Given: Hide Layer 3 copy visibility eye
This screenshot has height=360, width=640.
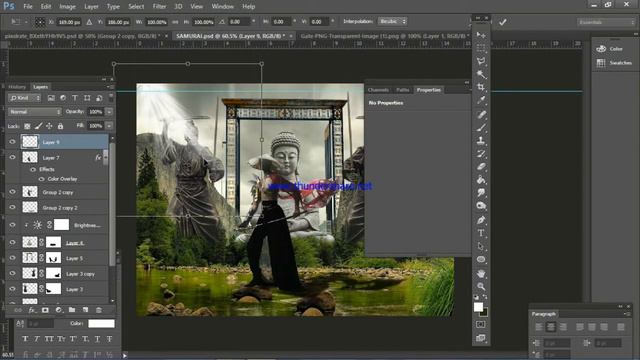Looking at the screenshot, I should [x=12, y=273].
